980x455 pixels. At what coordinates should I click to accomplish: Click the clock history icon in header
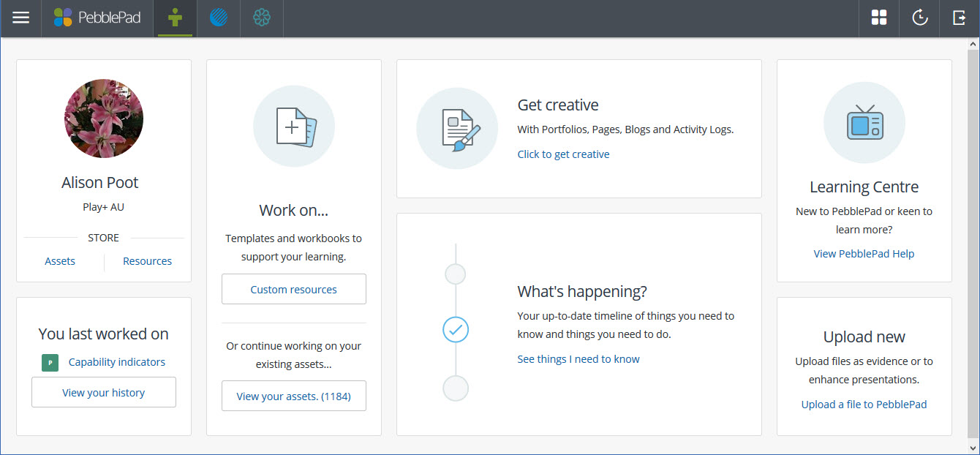coord(919,18)
